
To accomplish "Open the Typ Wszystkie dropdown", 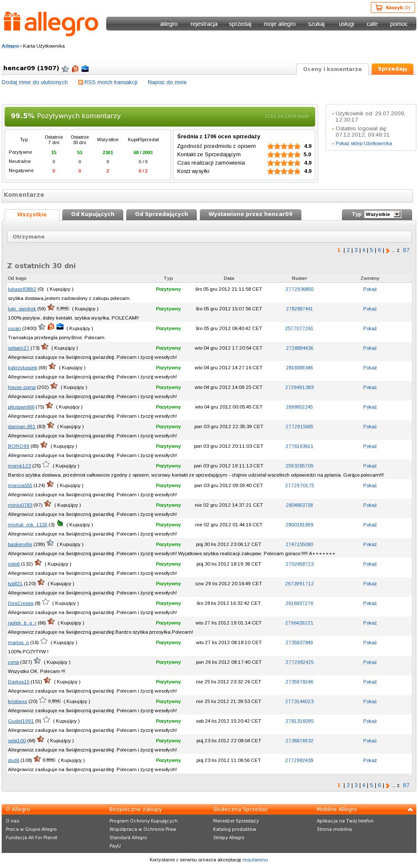I will click(x=382, y=214).
